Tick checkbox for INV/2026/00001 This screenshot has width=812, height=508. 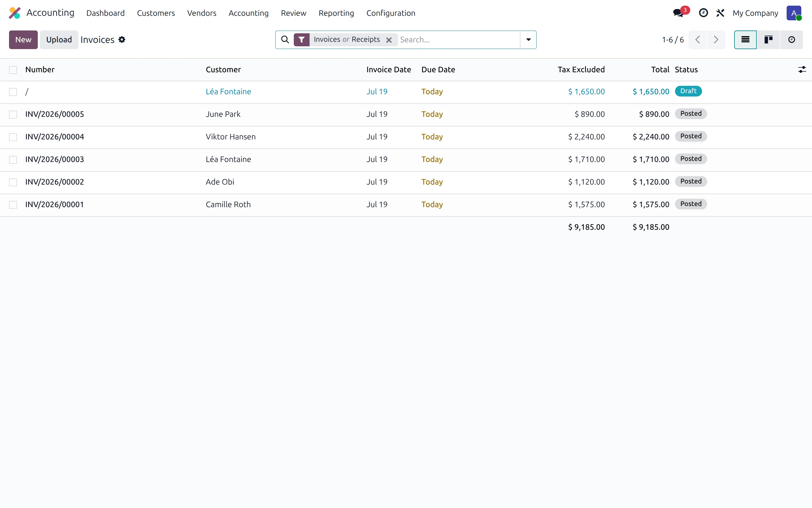[x=13, y=205]
